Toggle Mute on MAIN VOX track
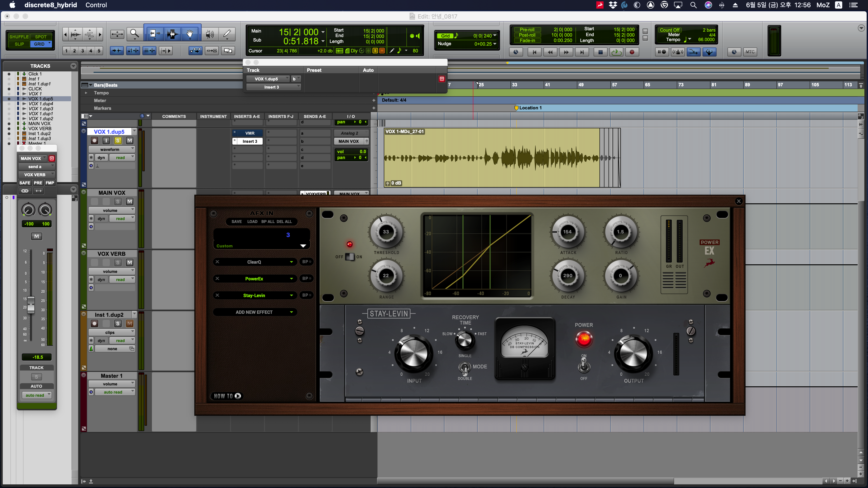This screenshot has width=868, height=488. pyautogui.click(x=129, y=201)
